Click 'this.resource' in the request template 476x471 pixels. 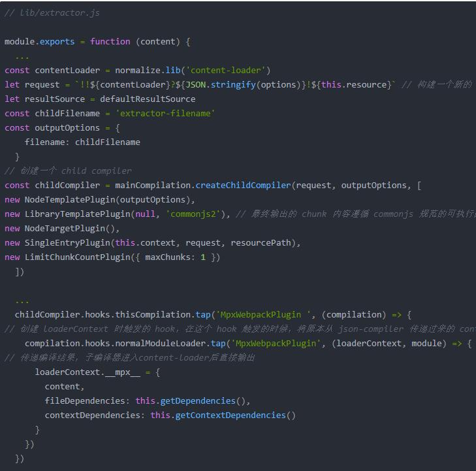tap(354, 85)
